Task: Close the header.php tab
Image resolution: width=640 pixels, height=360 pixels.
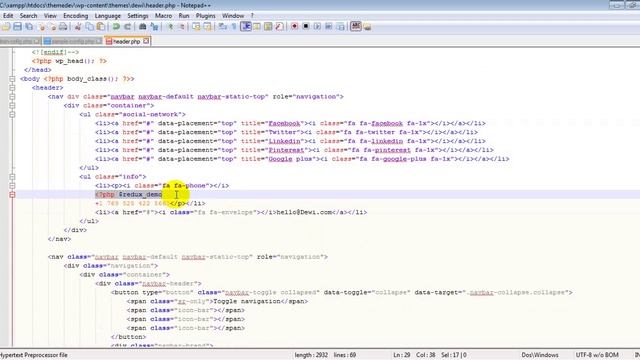Action: click(146, 41)
